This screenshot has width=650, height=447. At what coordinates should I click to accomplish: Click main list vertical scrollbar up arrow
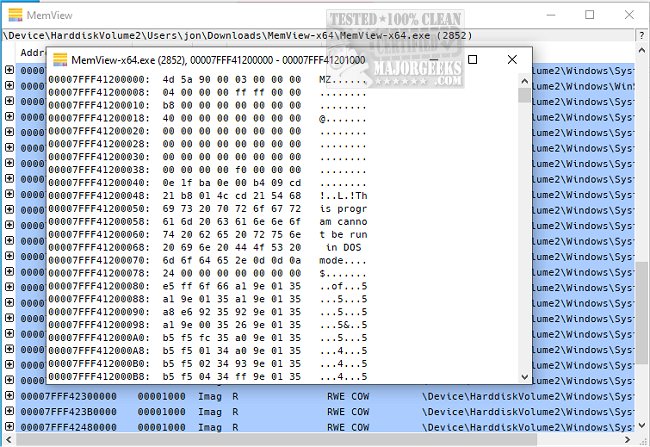tap(642, 51)
